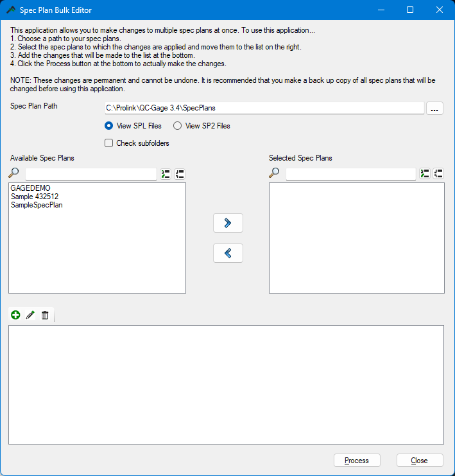This screenshot has width=455, height=476.
Task: Click the Available Spec Plans search field
Action: pyautogui.click(x=90, y=174)
